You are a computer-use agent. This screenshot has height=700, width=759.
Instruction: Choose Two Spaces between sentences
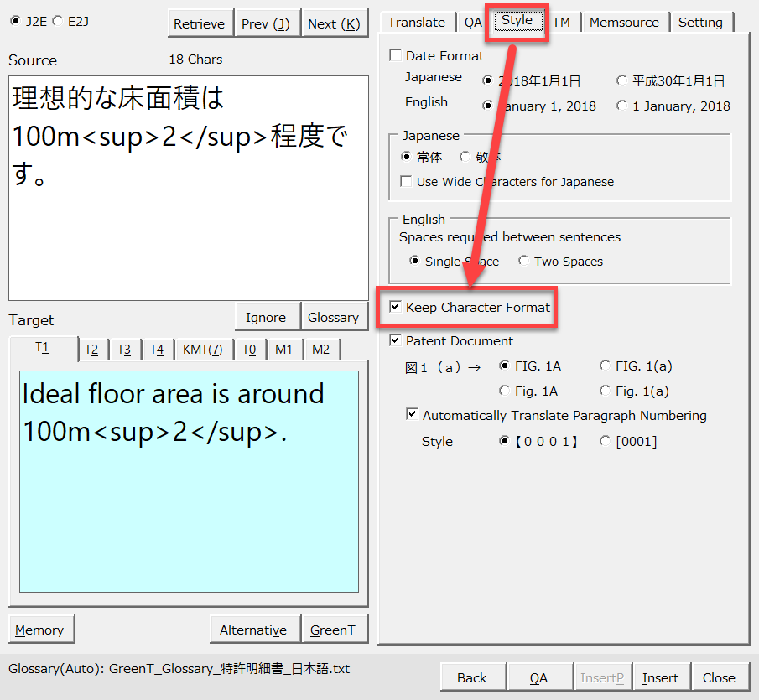524,262
